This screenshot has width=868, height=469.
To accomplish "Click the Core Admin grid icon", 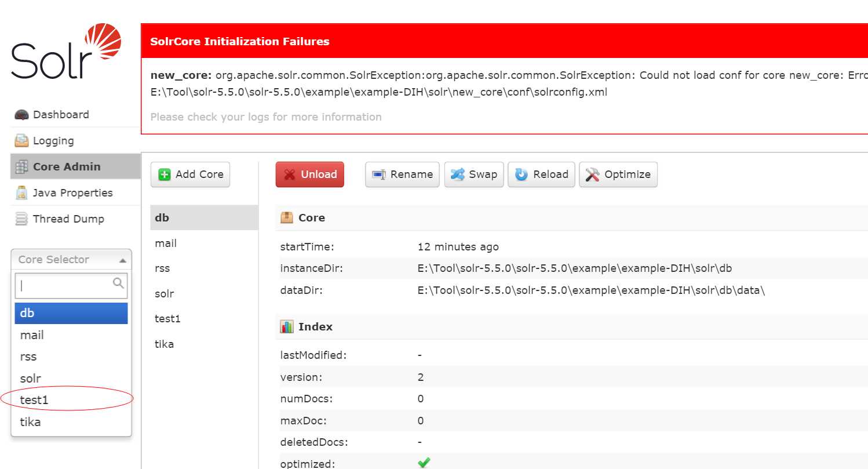I will pos(21,167).
